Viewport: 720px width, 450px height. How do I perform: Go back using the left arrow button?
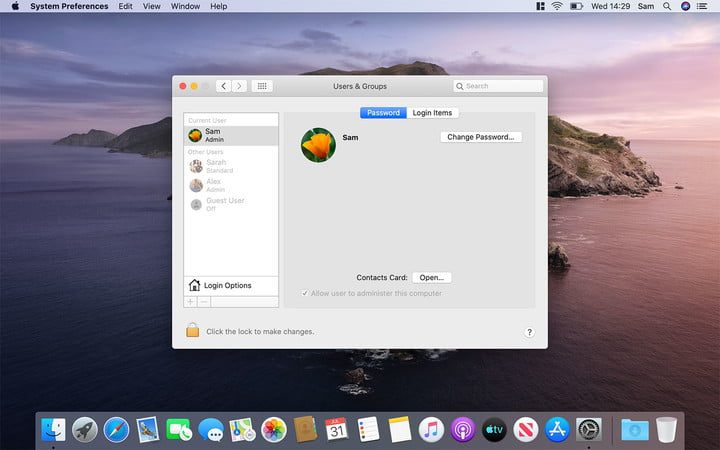click(x=223, y=86)
